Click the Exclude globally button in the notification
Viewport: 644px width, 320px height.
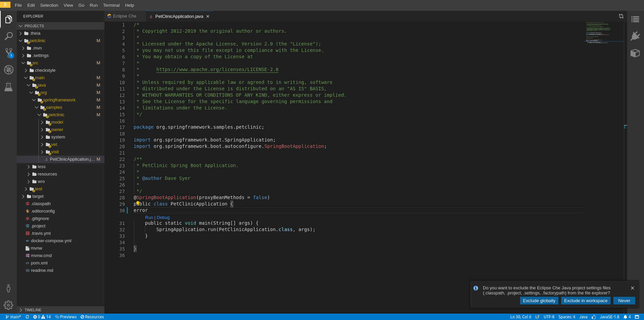coord(539,300)
